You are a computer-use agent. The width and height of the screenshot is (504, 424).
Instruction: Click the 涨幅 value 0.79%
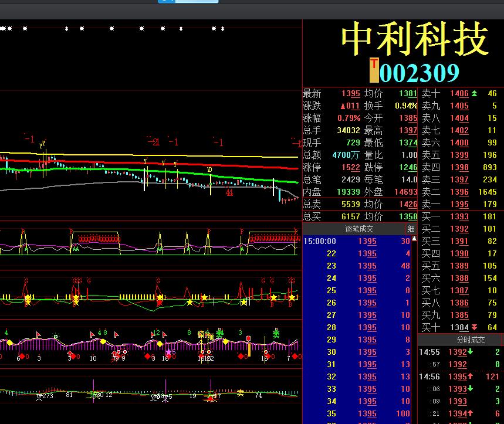click(349, 118)
